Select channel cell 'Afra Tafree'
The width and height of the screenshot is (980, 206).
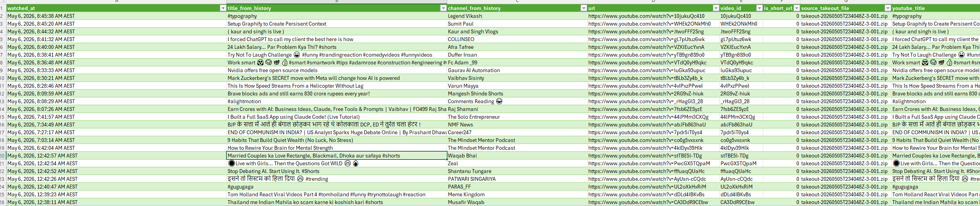point(517,47)
